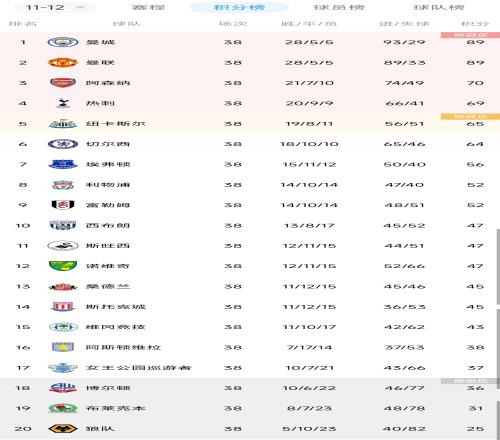
Task: Select team name 纽卡斯尔
Action: (115, 124)
